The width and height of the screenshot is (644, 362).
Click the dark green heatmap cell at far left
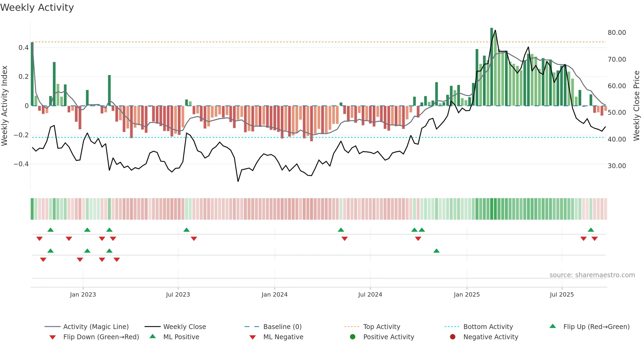32,209
